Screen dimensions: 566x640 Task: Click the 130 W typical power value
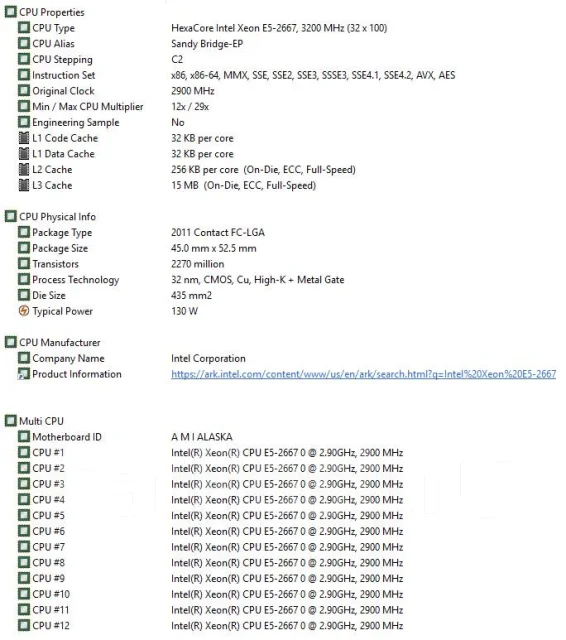pyautogui.click(x=184, y=311)
